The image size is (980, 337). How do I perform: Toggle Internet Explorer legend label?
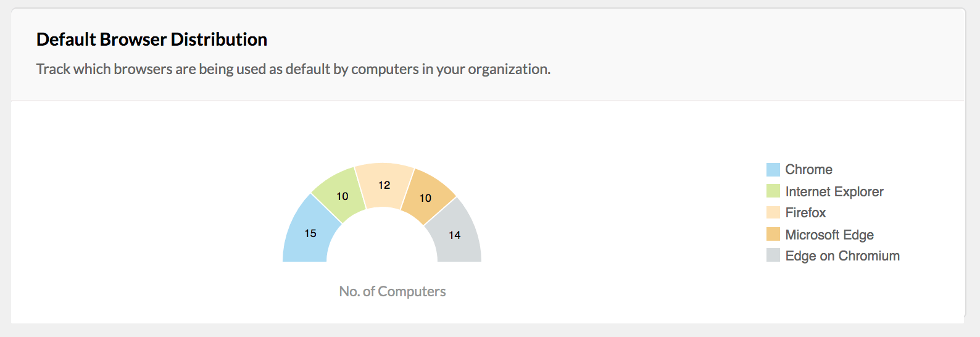click(x=834, y=191)
